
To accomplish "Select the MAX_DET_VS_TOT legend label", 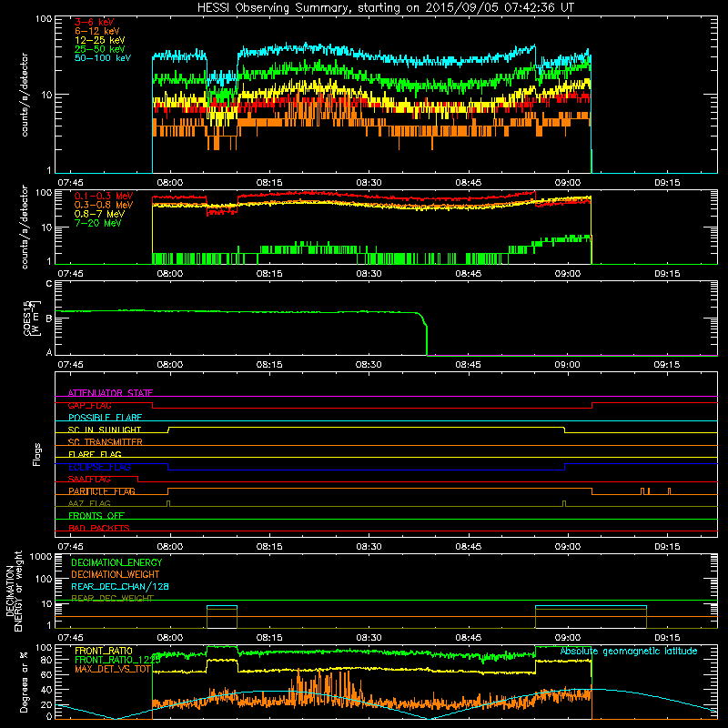I will point(113,669).
